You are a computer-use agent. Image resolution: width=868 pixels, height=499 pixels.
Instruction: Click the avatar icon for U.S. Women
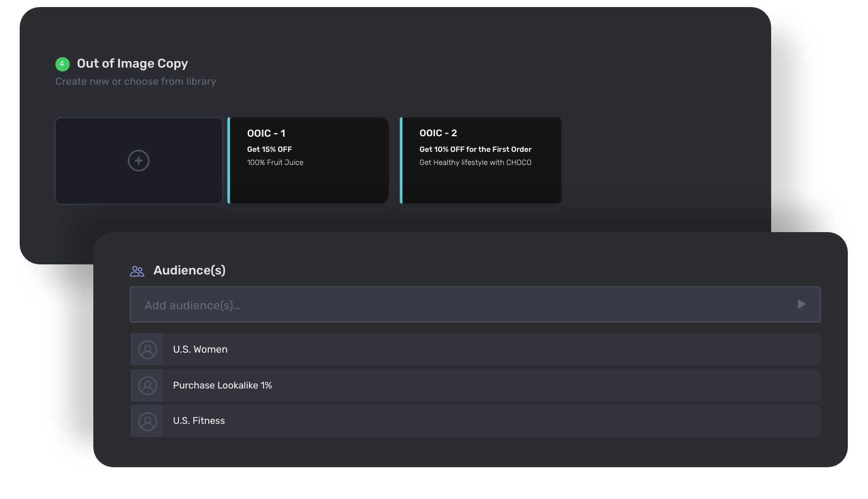click(147, 350)
